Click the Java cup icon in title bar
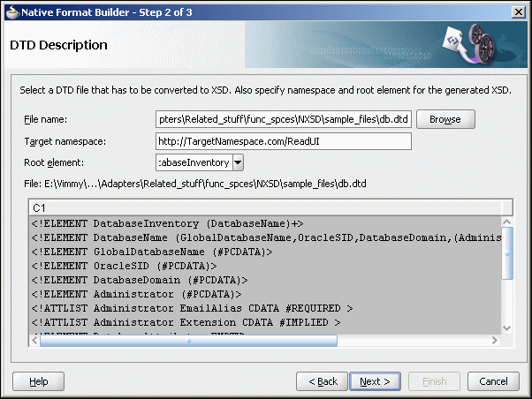532x399 pixels. [x=12, y=12]
